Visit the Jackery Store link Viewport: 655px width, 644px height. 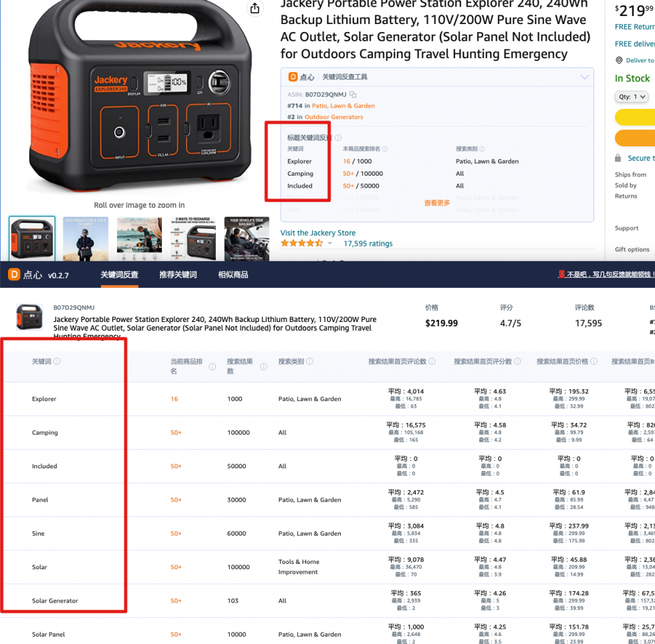coord(318,232)
